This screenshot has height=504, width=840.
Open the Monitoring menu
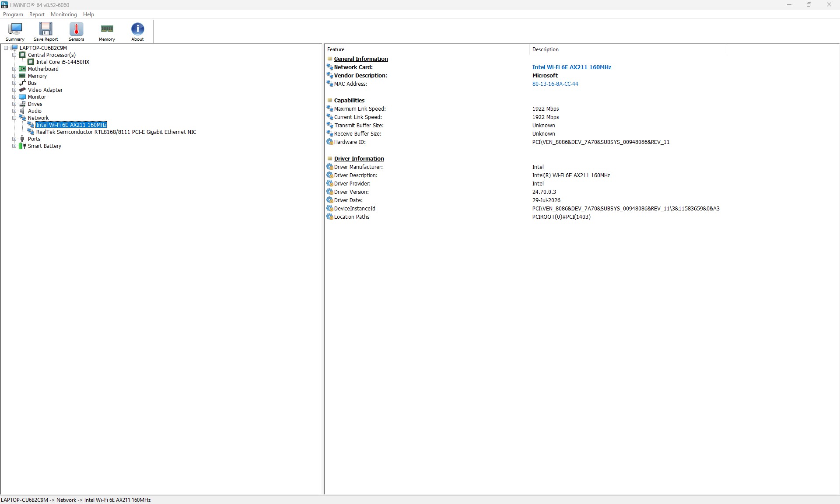pos(63,14)
